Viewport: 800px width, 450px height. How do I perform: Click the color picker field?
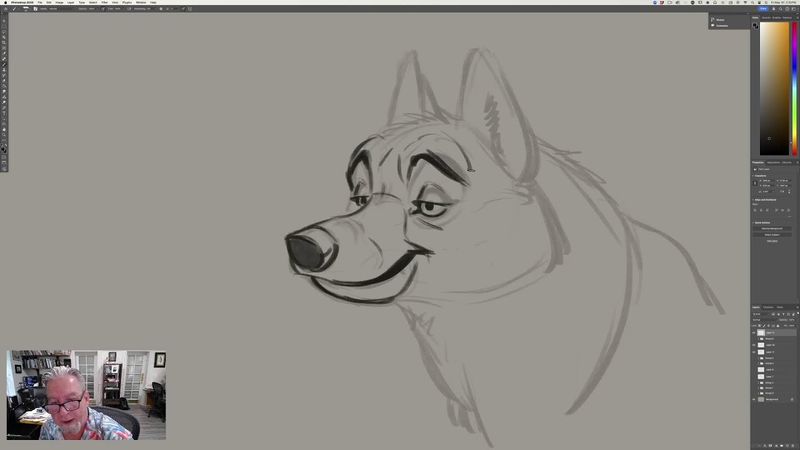click(774, 89)
